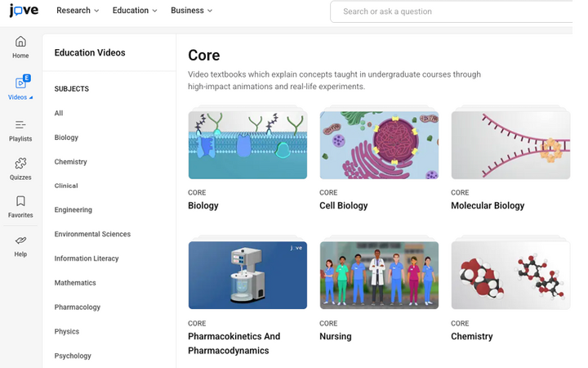Expand the Education dropdown menu
The width and height of the screenshot is (588, 368).
(136, 11)
